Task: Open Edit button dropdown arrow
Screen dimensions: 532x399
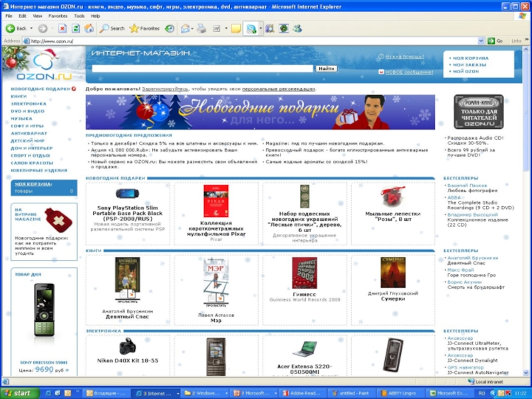Action: pyautogui.click(x=226, y=29)
